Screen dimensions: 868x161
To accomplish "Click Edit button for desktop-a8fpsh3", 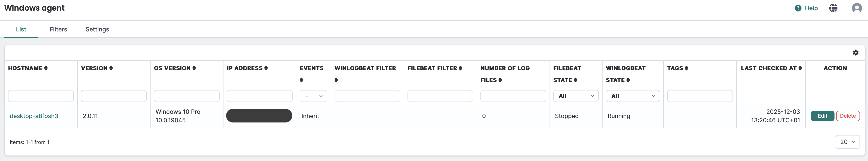I will point(822,116).
